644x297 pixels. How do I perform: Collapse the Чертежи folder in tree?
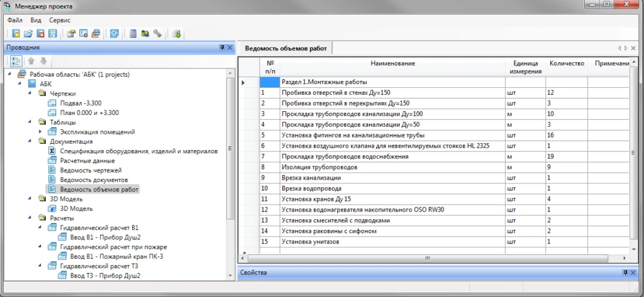(30, 94)
